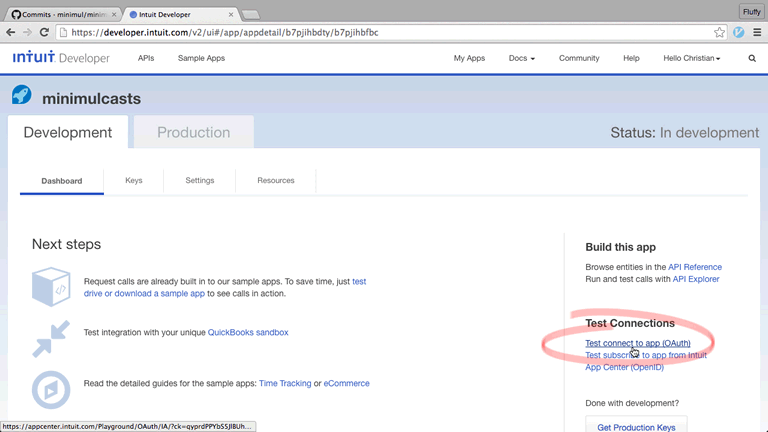Click Test connect to app (OAuth)
This screenshot has height=432, width=768.
(x=638, y=343)
